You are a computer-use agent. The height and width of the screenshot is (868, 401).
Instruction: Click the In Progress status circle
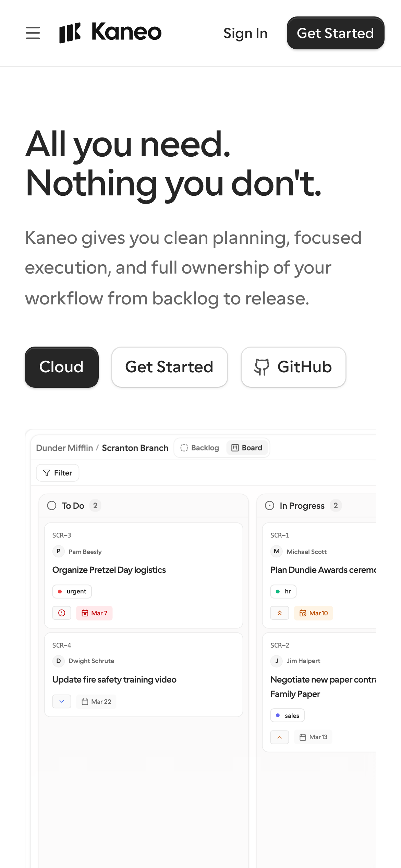(x=270, y=506)
